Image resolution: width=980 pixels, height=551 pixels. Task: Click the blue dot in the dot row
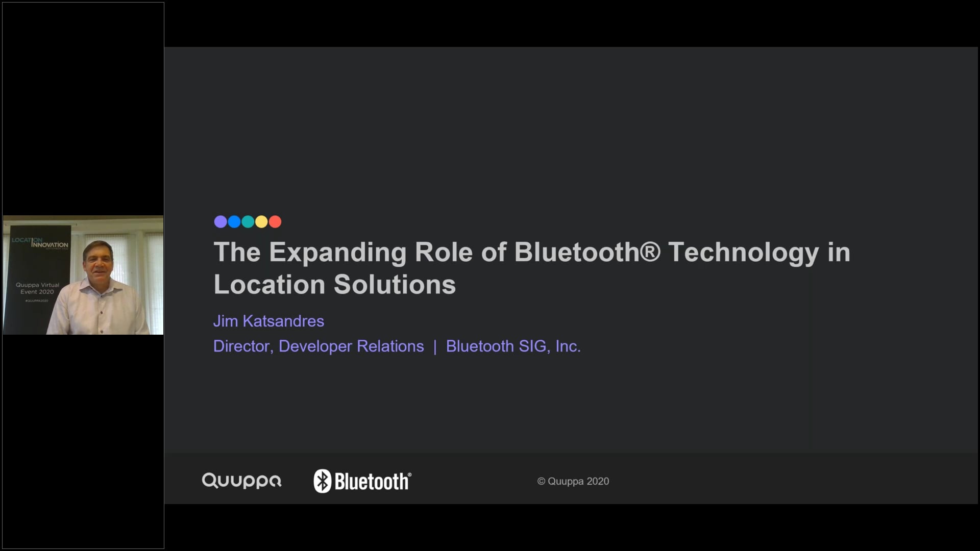(234, 221)
